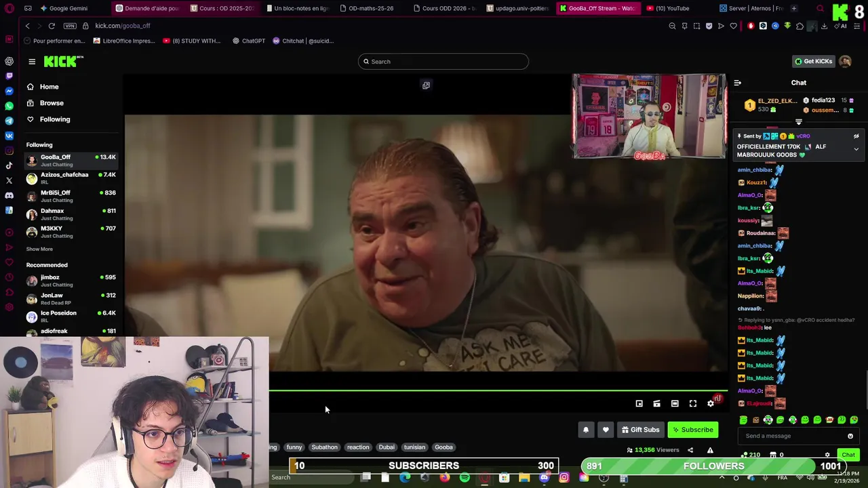Expand Show More followed channels
This screenshot has width=868, height=488.
pyautogui.click(x=39, y=249)
